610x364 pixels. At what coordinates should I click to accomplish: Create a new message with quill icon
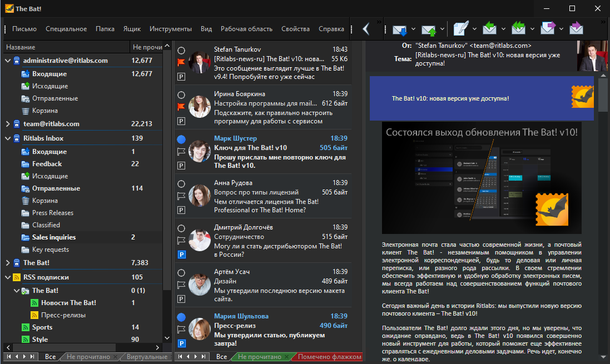pyautogui.click(x=460, y=29)
